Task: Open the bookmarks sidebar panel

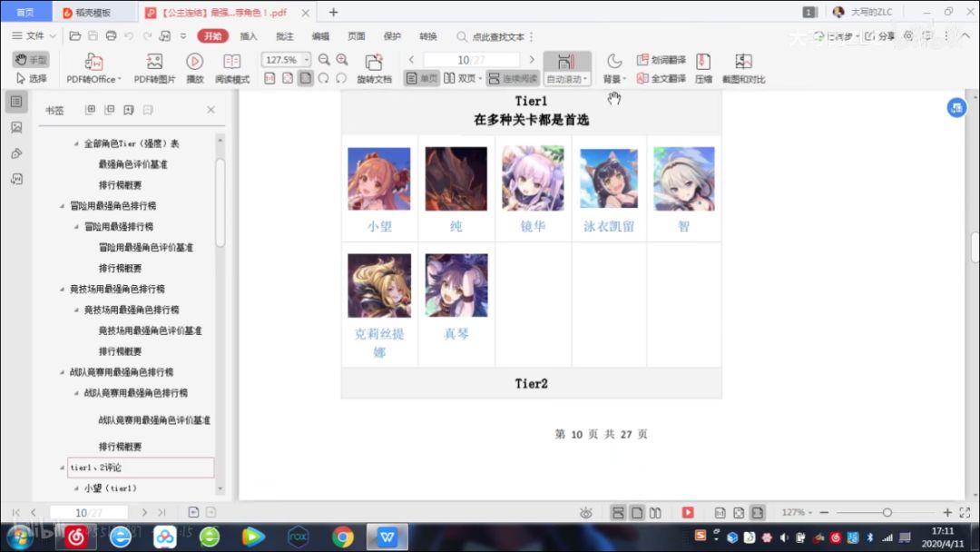Action: (x=16, y=102)
